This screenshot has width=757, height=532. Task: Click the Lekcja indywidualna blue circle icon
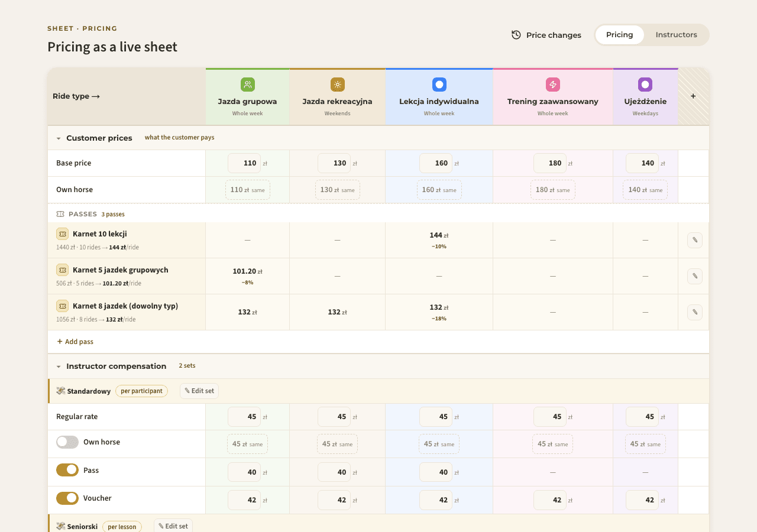pos(439,85)
